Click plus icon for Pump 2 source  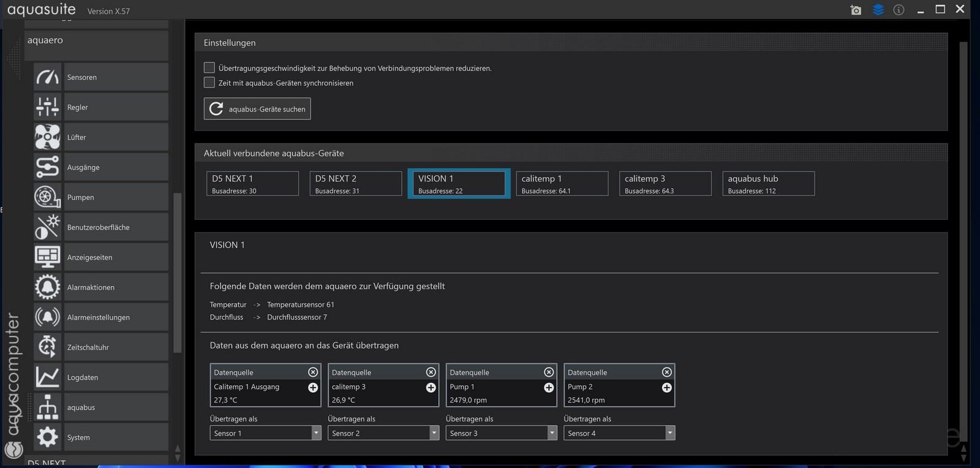[x=667, y=388]
